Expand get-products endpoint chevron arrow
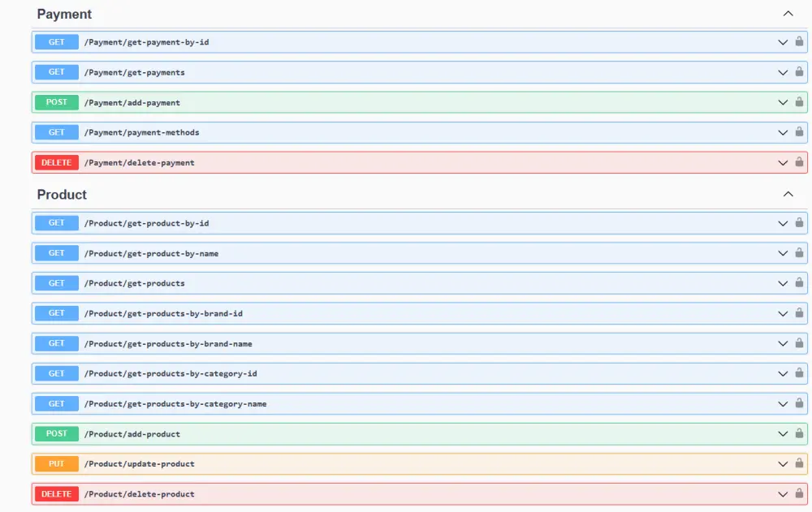The height and width of the screenshot is (512, 812). coord(783,283)
